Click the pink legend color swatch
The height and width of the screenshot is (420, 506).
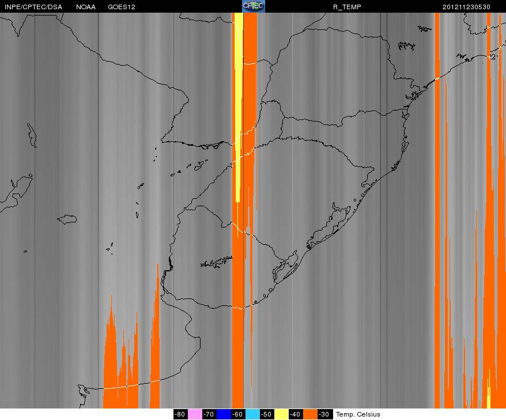coord(195,414)
